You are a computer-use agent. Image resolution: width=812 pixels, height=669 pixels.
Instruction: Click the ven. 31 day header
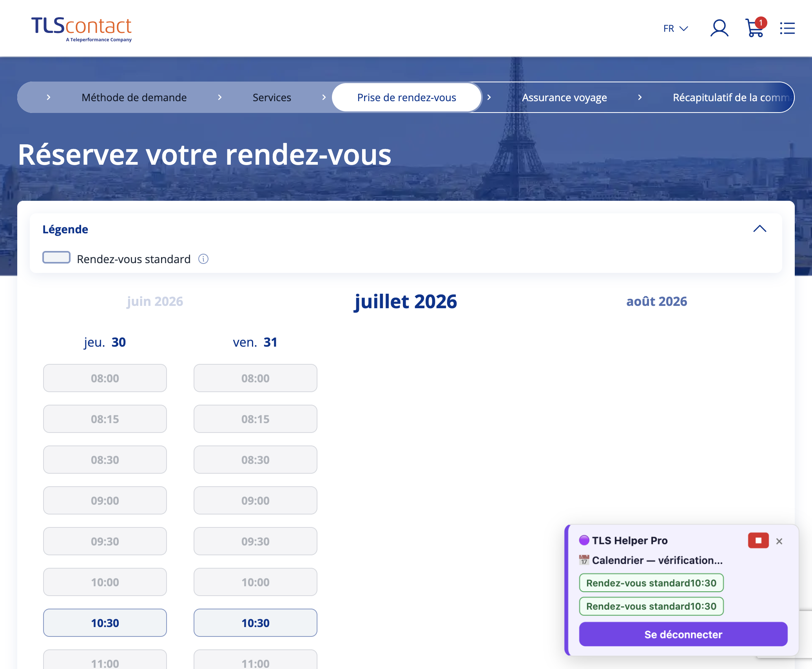[x=255, y=342]
